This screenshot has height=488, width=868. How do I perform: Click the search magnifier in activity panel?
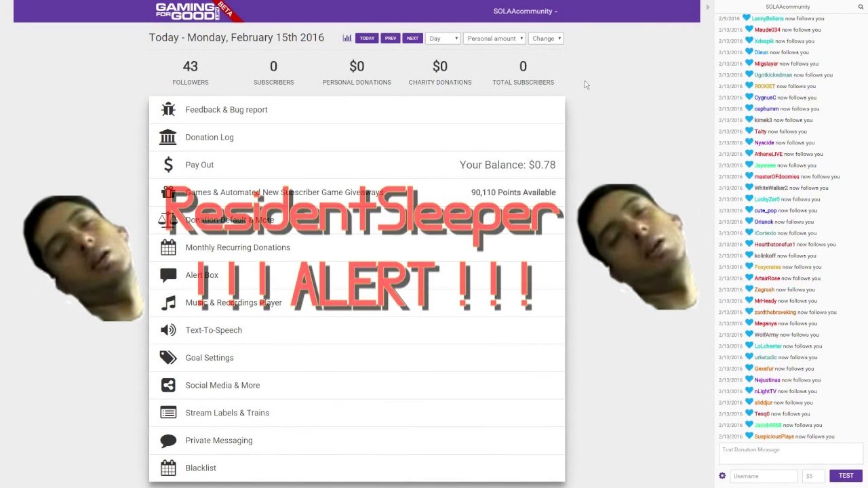tap(861, 7)
